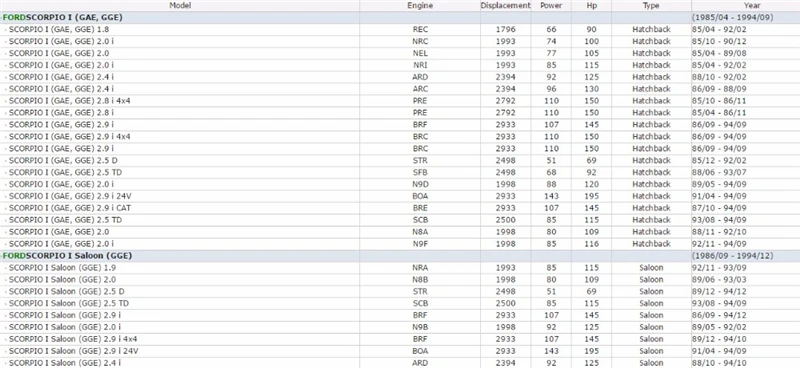This screenshot has width=800, height=368.
Task: Select model SCORPIO I Saloon (GGE) 2.0 i
Action: (x=65, y=327)
